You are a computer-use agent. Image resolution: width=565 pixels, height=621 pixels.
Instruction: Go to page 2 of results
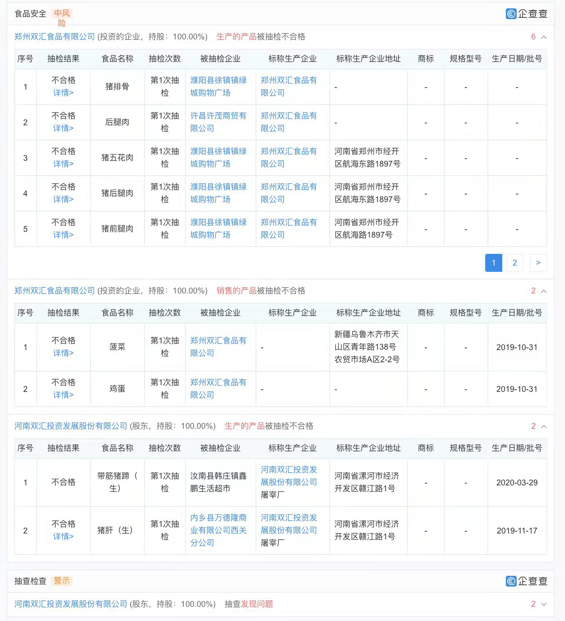[x=514, y=263]
